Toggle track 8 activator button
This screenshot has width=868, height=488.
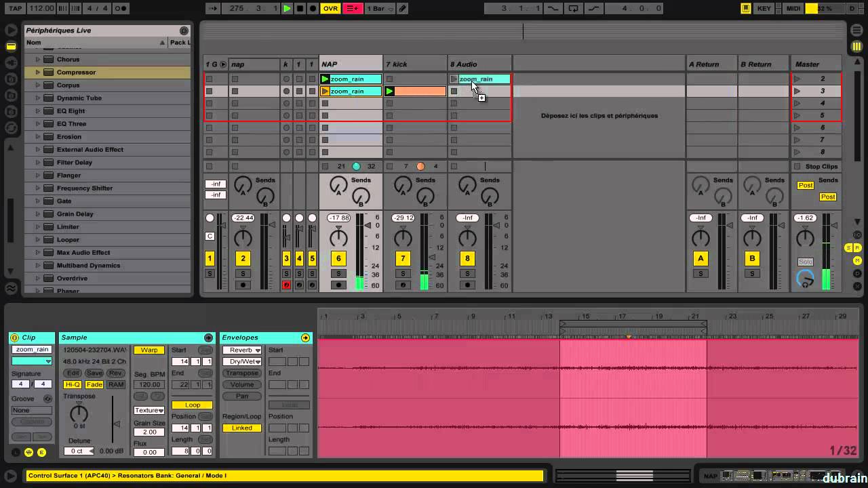tap(467, 258)
